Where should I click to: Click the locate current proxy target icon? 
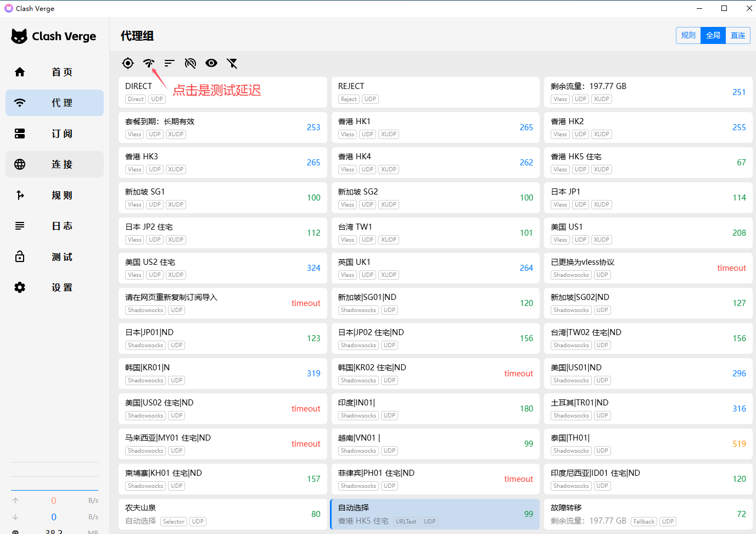coord(128,63)
